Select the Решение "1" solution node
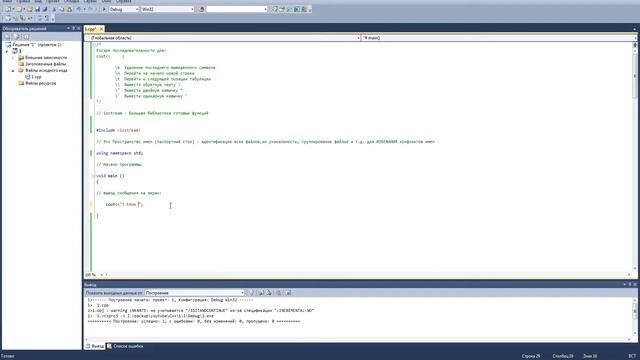Image resolution: width=640 pixels, height=360 pixels. [37, 45]
